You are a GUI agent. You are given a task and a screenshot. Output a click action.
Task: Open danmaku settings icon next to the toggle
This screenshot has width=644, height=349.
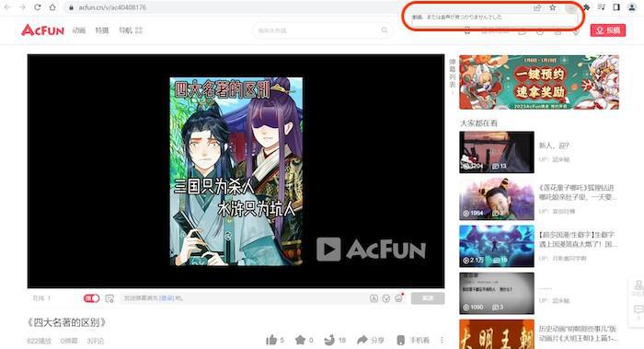tap(109, 298)
